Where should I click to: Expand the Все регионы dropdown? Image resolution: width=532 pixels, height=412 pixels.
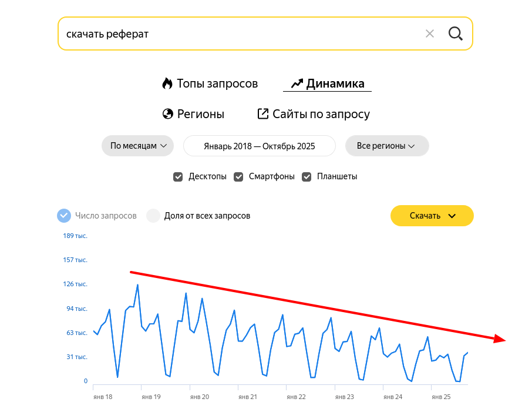tap(386, 146)
